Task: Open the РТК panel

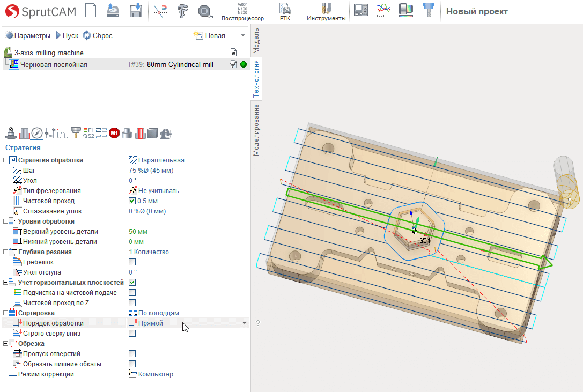Action: [x=285, y=12]
